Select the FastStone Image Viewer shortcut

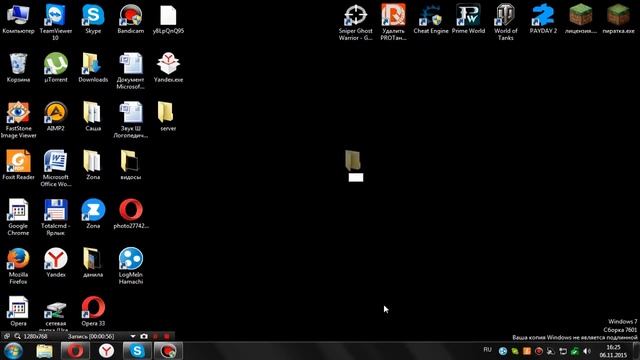(x=18, y=120)
